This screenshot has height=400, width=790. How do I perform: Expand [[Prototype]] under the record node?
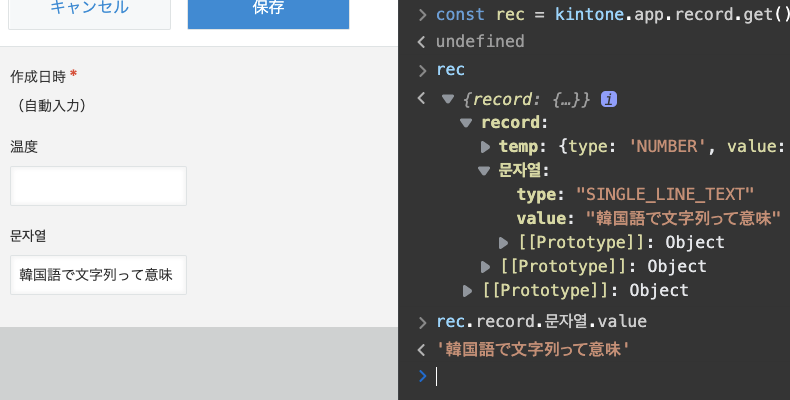coord(485,266)
